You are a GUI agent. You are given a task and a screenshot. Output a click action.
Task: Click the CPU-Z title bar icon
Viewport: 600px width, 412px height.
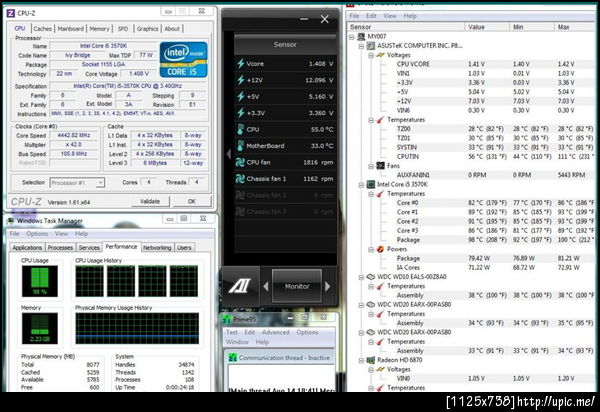click(x=10, y=13)
